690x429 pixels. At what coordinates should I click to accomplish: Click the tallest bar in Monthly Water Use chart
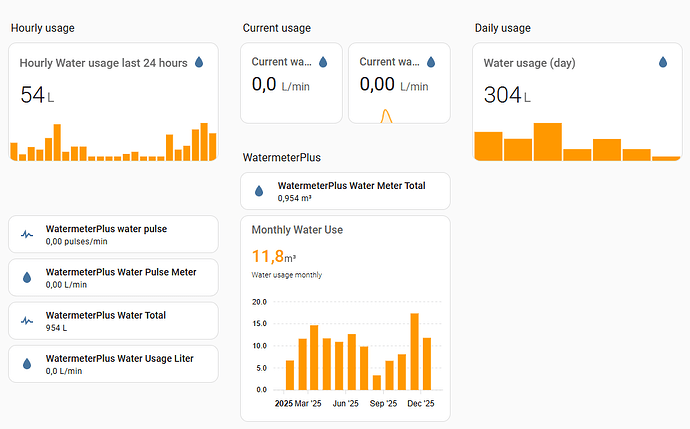(x=414, y=351)
